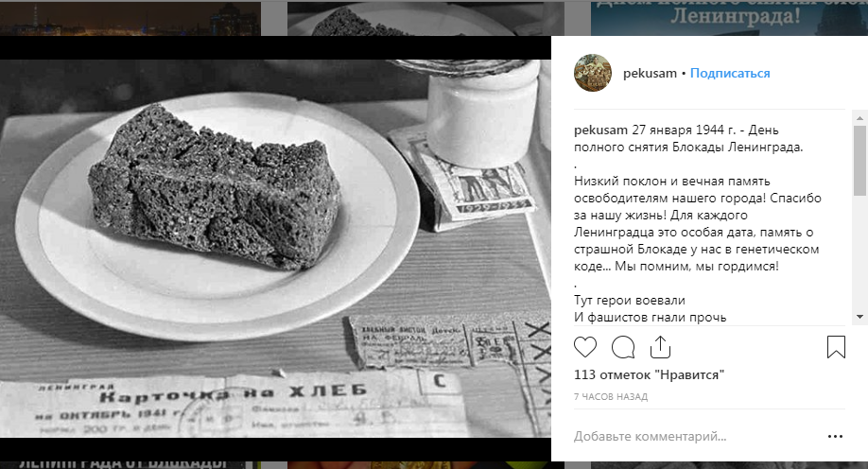Open the top-center bread plate thumbnail
The image size is (868, 469).
pos(425,18)
